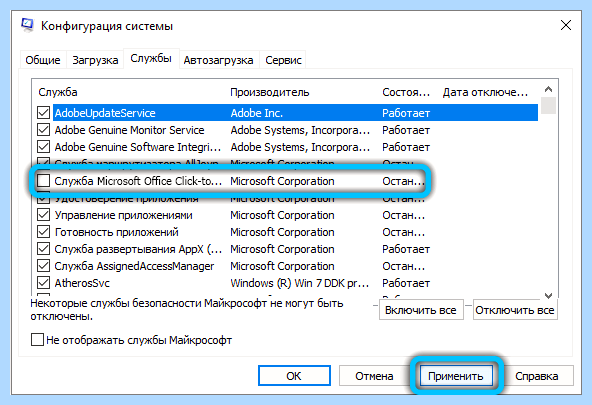Click Adobe Inc. manufacturer cell

click(257, 113)
